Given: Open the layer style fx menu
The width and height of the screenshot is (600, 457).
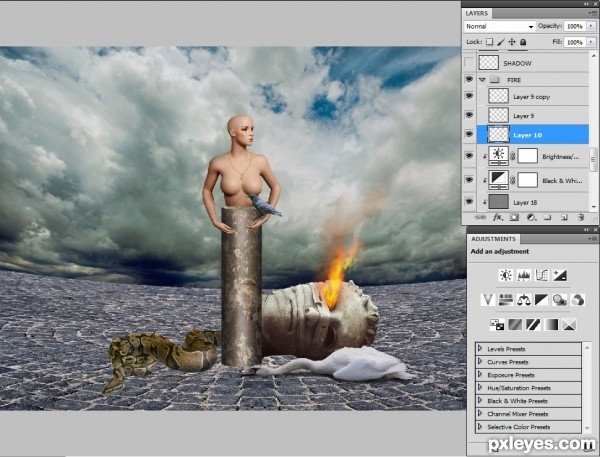Looking at the screenshot, I should pos(497,217).
